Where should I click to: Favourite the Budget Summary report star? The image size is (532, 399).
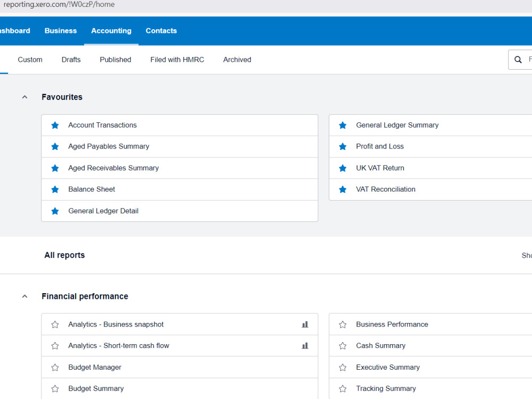[55, 388]
